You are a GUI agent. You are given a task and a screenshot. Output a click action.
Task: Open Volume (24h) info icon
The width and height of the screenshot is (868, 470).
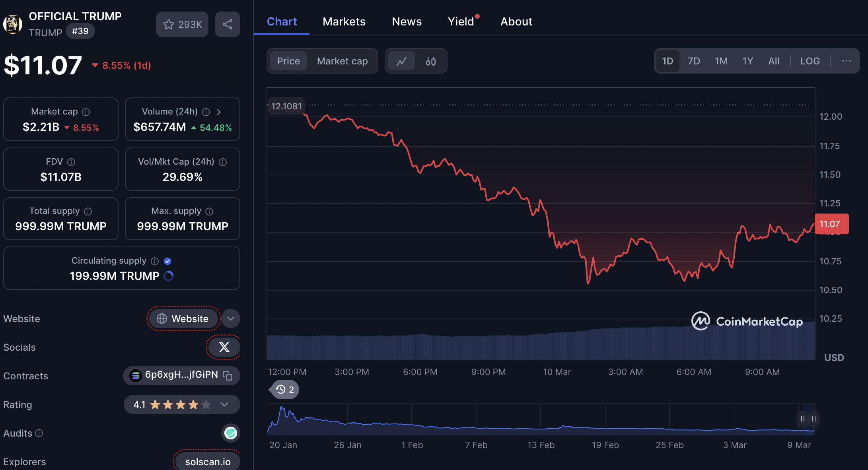(x=206, y=112)
